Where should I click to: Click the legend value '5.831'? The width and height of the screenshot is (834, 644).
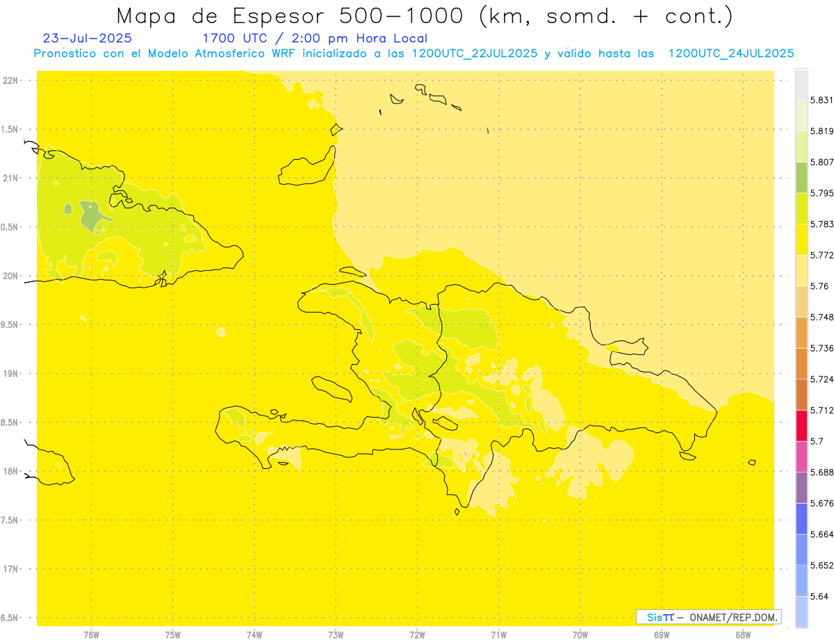tap(822, 100)
